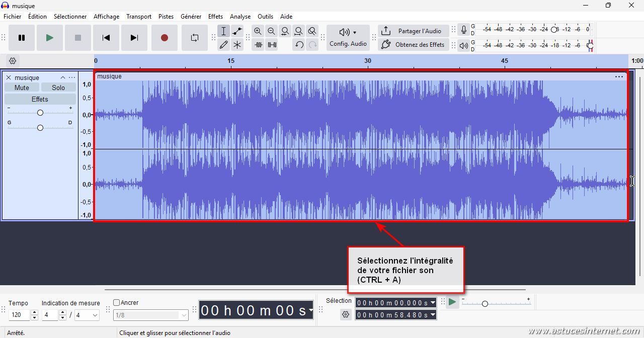Expand the time signature denominator dropdown
Viewport: 644px width, 338px height.
pyautogui.click(x=94, y=315)
